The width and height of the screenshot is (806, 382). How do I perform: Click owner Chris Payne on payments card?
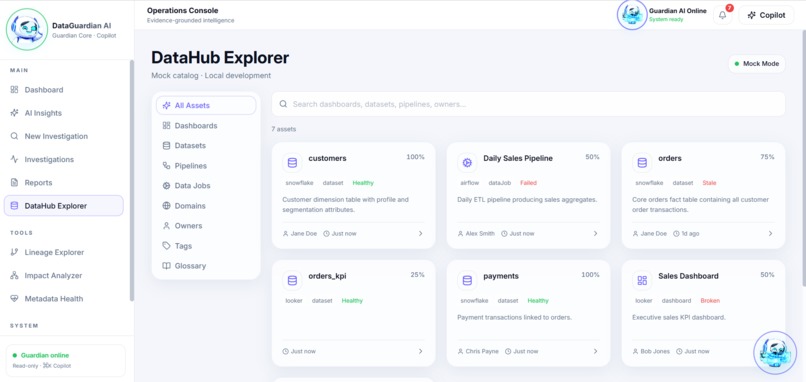[x=478, y=351]
